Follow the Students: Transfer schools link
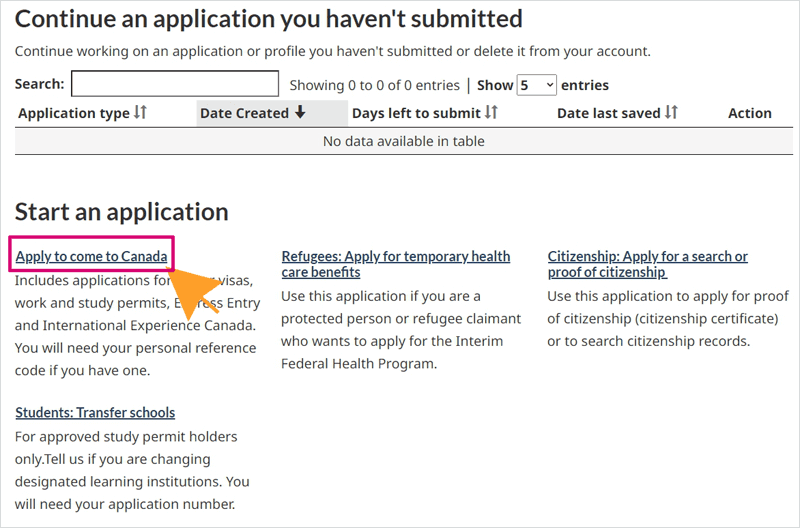800x528 pixels. [x=95, y=412]
